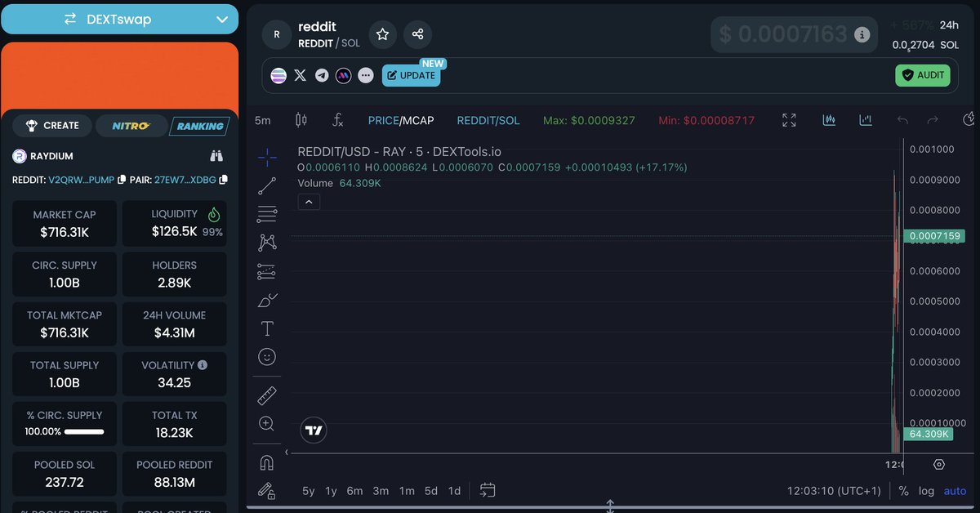980x513 pixels.
Task: Add reddit to favorites with star
Action: [382, 34]
